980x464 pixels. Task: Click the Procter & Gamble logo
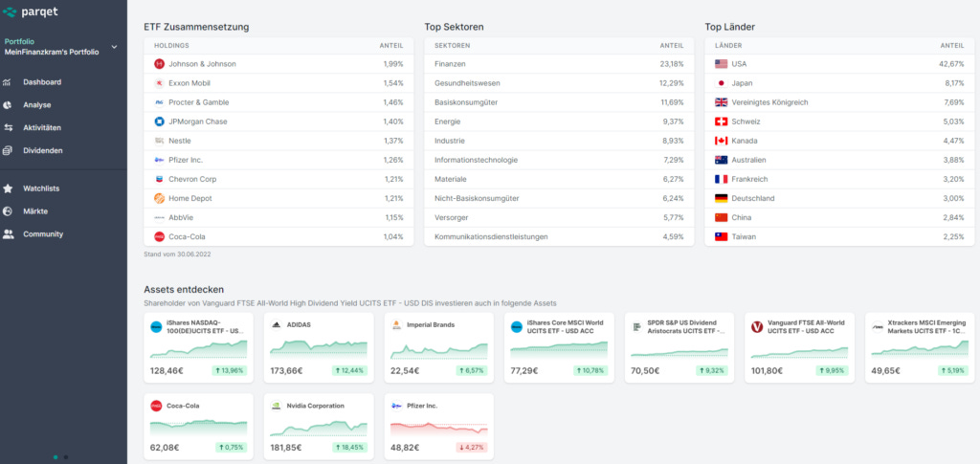point(159,102)
